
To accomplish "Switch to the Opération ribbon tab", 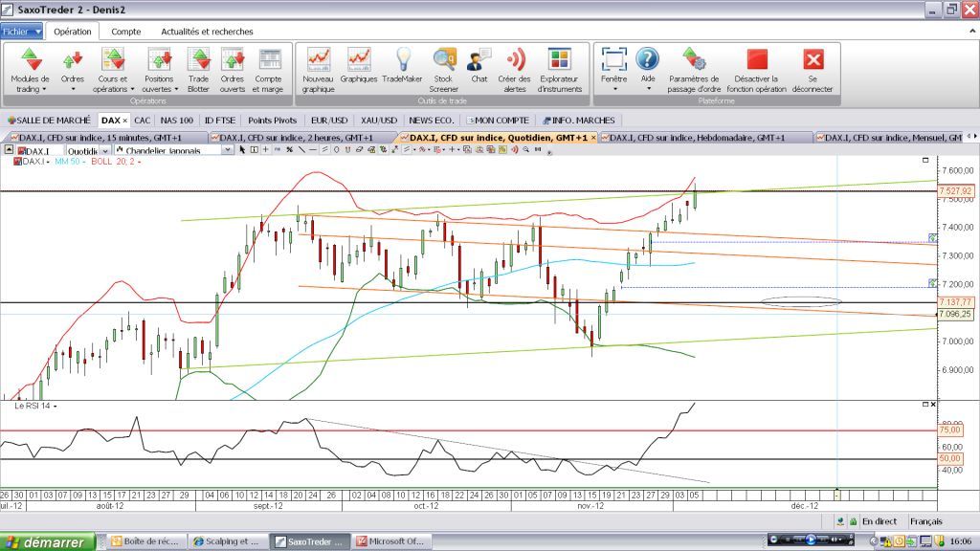I will pyautogui.click(x=73, y=32).
